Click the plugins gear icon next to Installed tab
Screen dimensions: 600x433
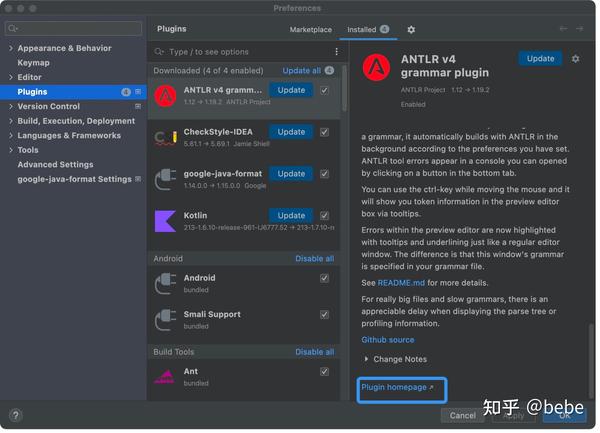point(411,29)
